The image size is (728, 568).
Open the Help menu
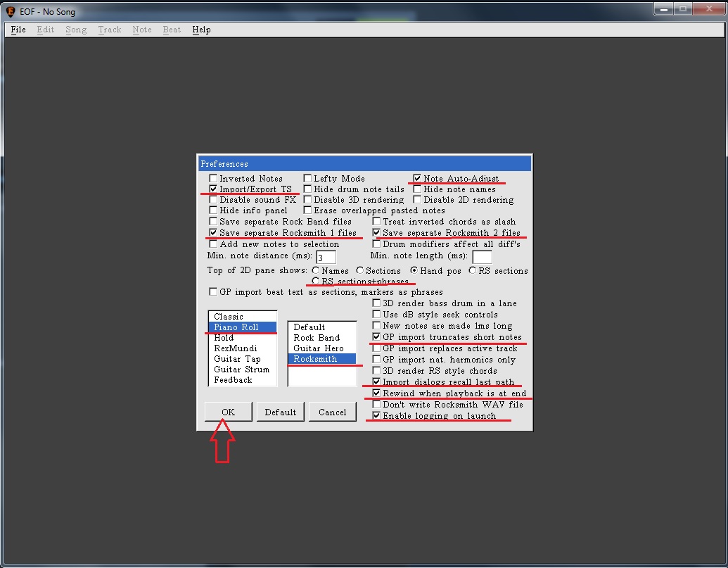[x=201, y=30]
